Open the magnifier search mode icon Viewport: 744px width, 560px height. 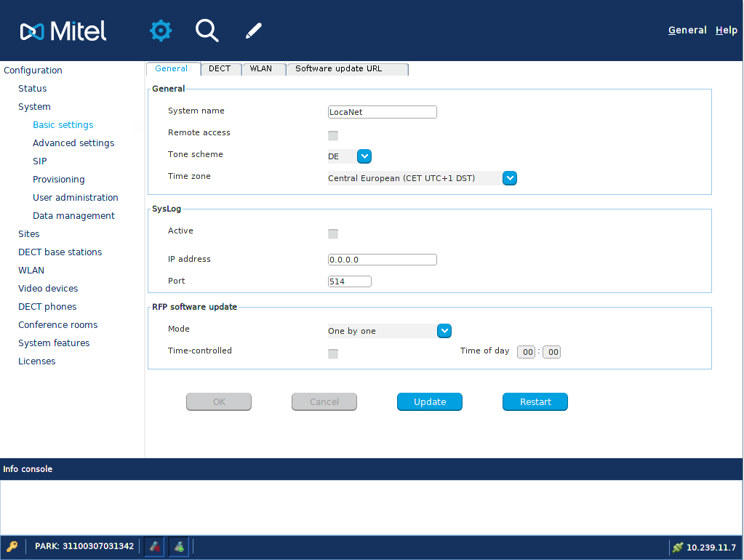coord(207,31)
